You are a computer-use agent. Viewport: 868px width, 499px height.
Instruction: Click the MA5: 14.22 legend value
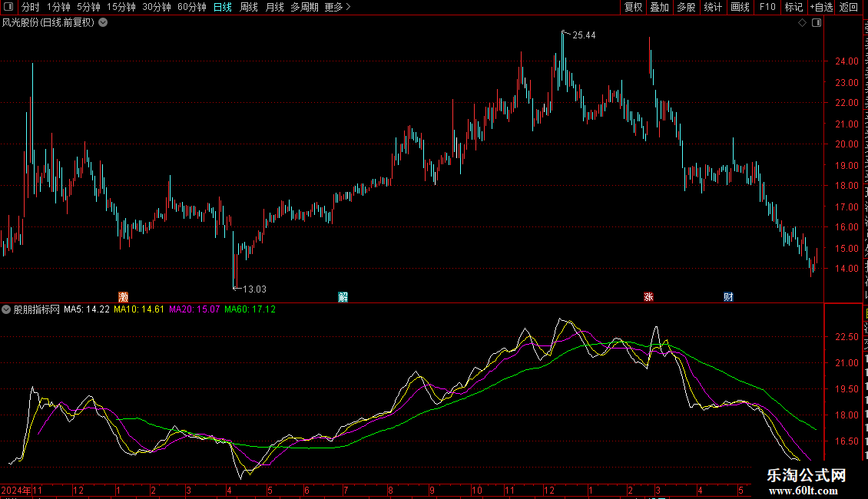coord(87,310)
